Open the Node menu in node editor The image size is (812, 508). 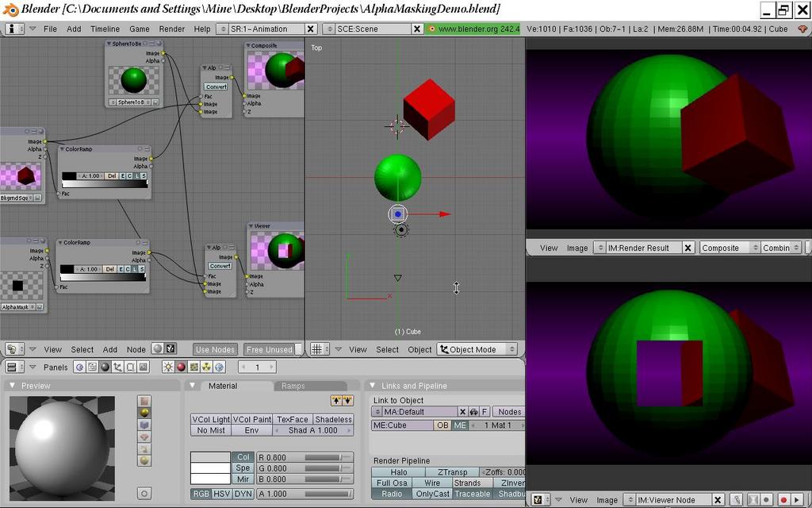136,349
